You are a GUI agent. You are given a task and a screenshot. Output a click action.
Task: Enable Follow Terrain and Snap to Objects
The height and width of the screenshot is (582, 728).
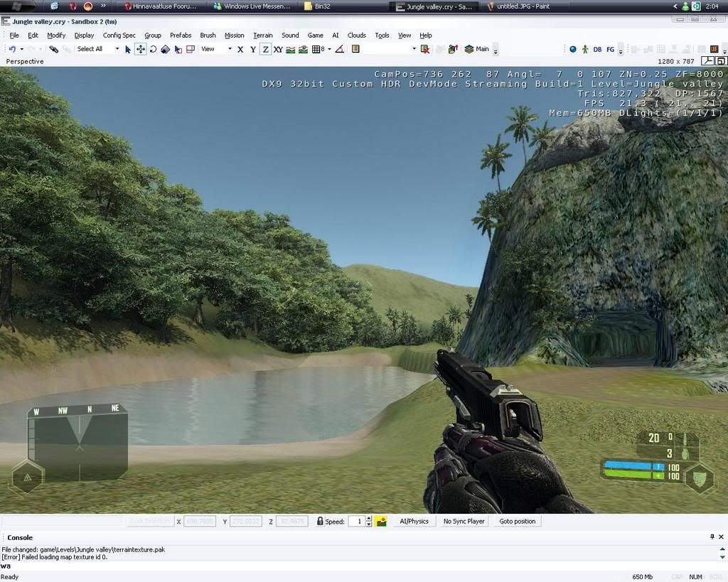(x=303, y=49)
